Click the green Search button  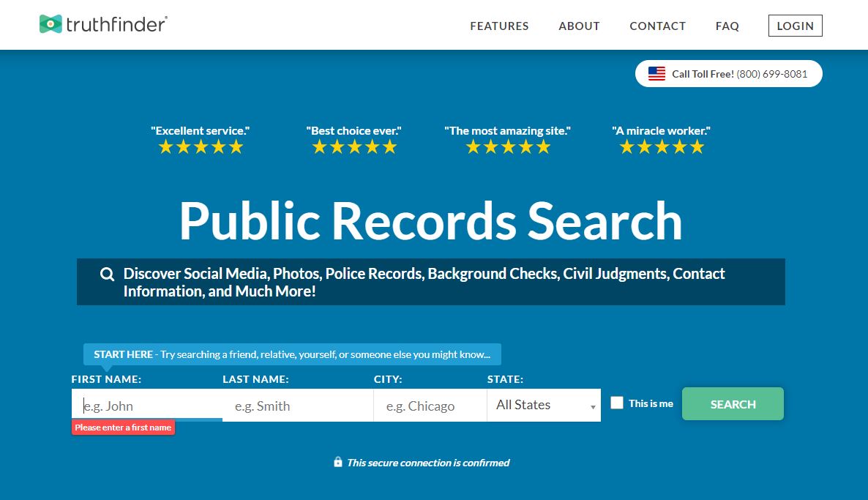(733, 403)
